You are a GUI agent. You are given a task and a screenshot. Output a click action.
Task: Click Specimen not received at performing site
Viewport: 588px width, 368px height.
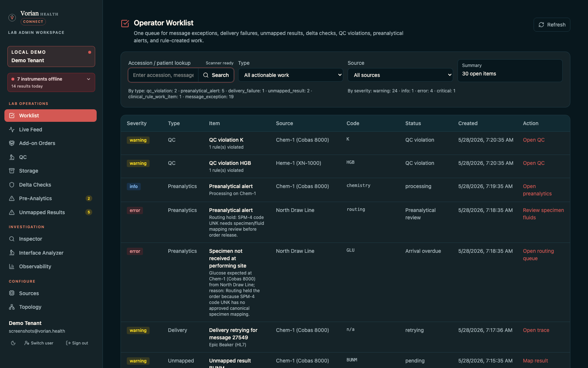(x=227, y=258)
